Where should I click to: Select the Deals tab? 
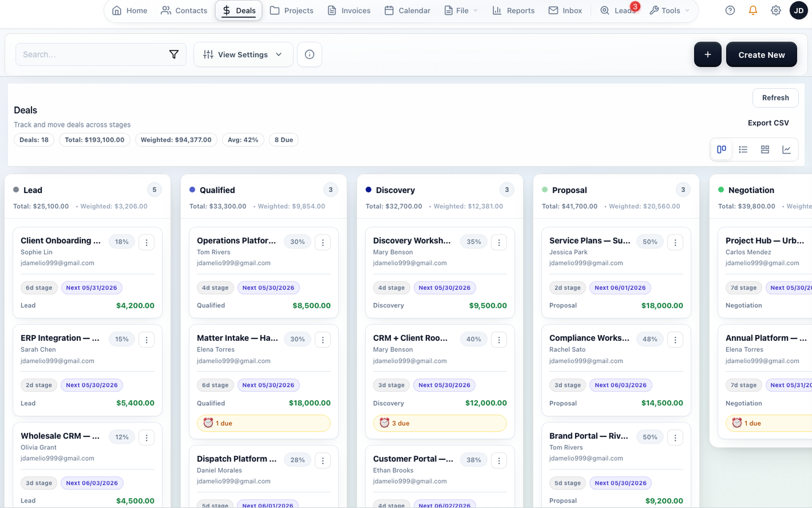tap(239, 11)
